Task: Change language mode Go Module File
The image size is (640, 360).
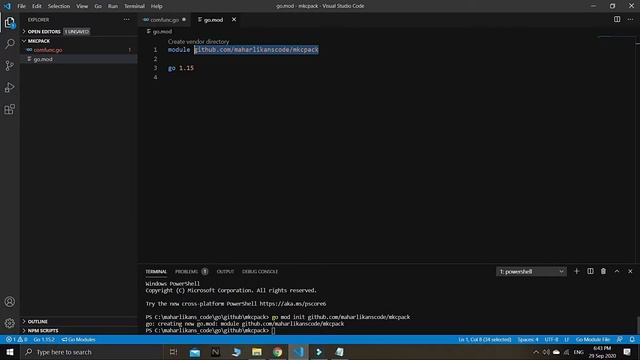Action: tap(593, 340)
